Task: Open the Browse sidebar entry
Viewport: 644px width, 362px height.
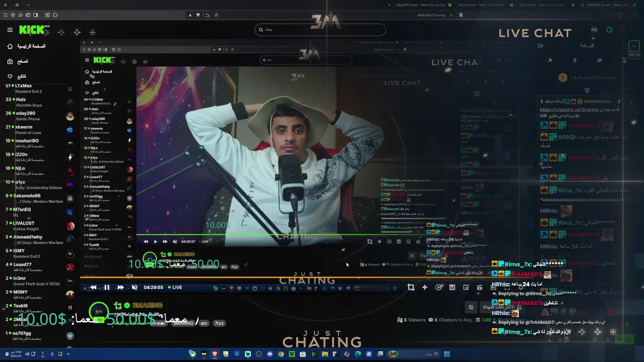Action: [x=18, y=61]
